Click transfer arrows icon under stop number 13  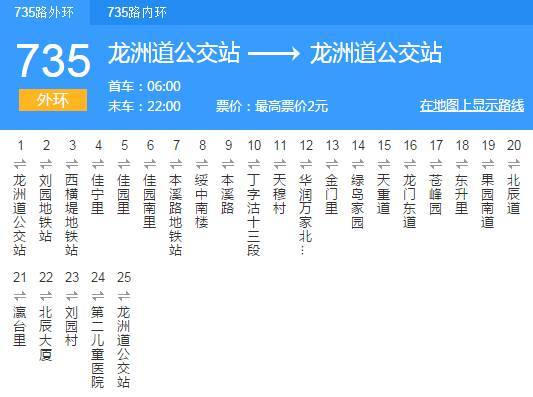click(332, 164)
